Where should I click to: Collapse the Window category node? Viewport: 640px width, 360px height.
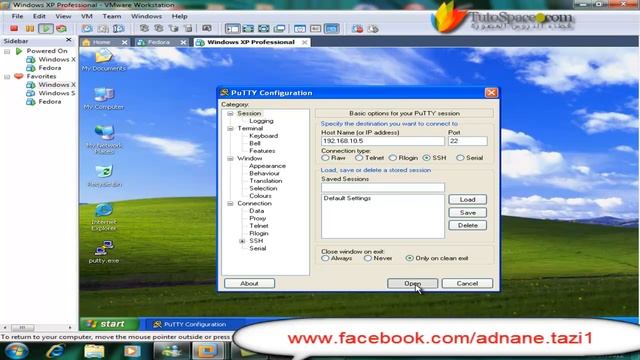[x=230, y=158]
